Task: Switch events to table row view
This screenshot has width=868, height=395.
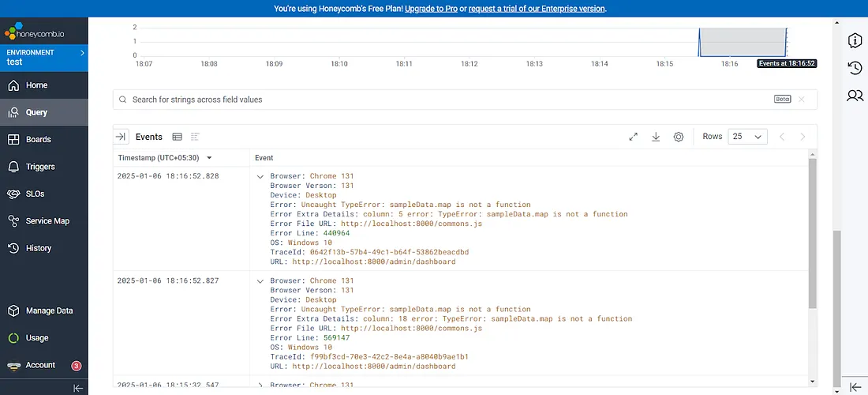Action: tap(177, 137)
